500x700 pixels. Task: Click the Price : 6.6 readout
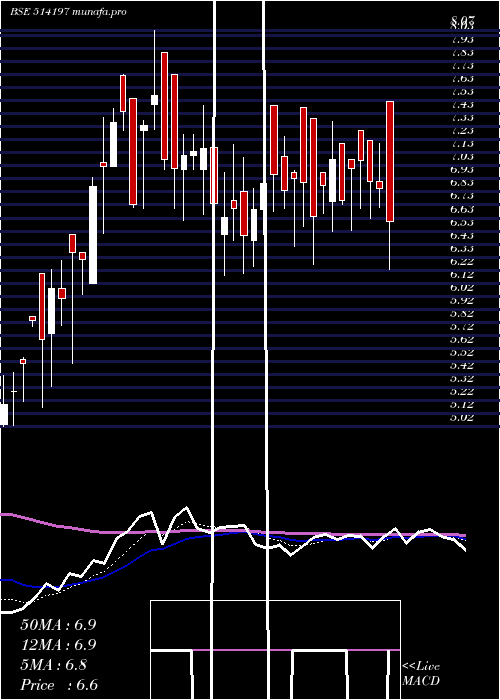pos(59,685)
